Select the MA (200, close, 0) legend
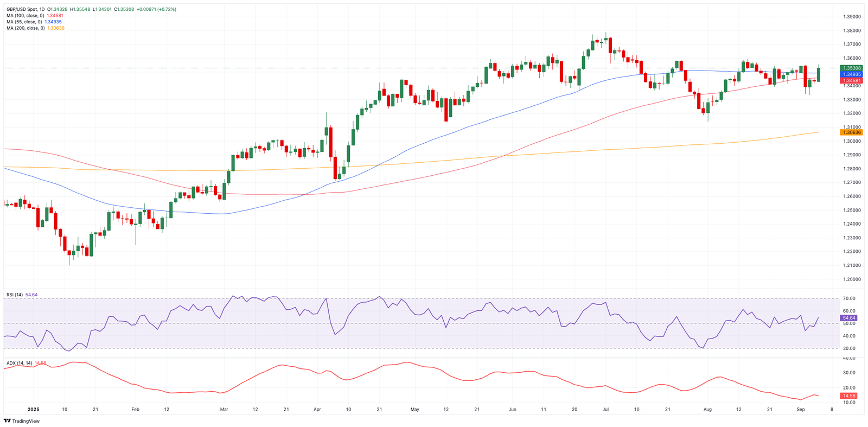 pyautogui.click(x=35, y=28)
